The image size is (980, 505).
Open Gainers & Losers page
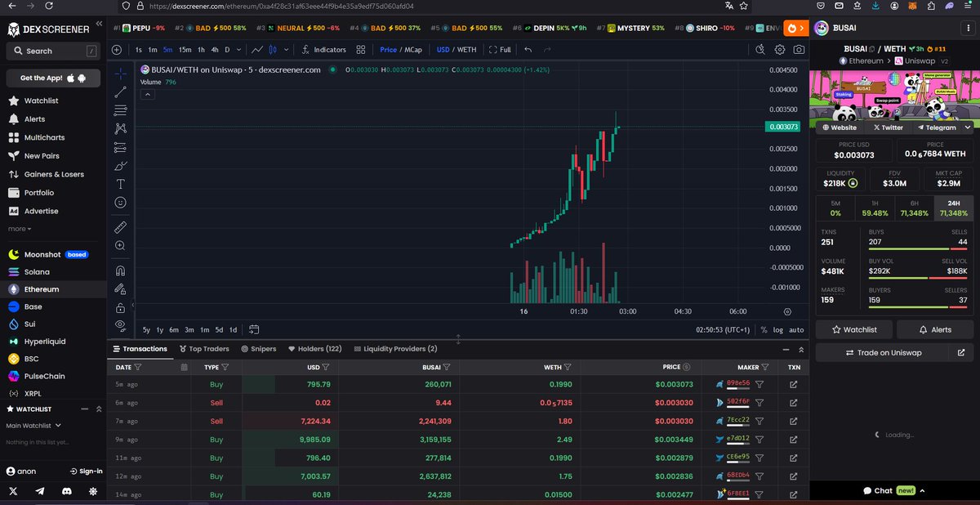coord(53,174)
